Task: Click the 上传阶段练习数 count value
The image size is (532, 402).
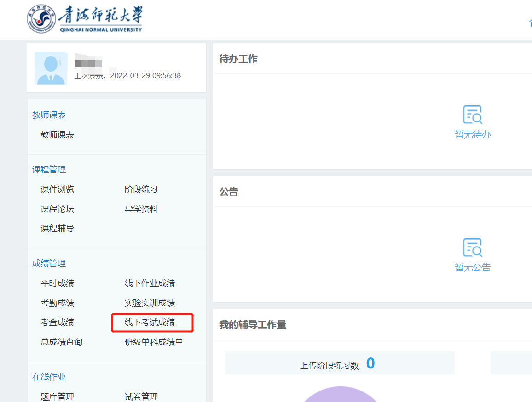Action: [370, 364]
